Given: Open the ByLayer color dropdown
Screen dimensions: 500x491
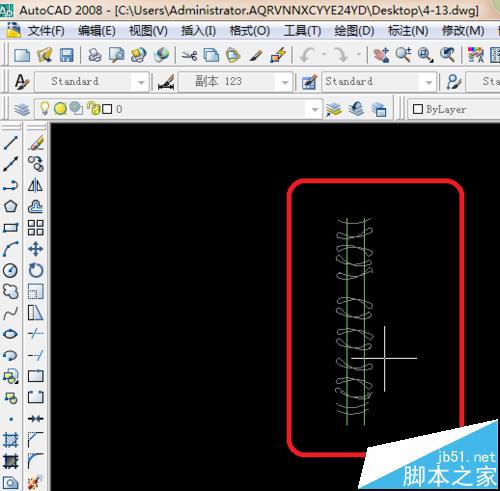Looking at the screenshot, I should (454, 109).
